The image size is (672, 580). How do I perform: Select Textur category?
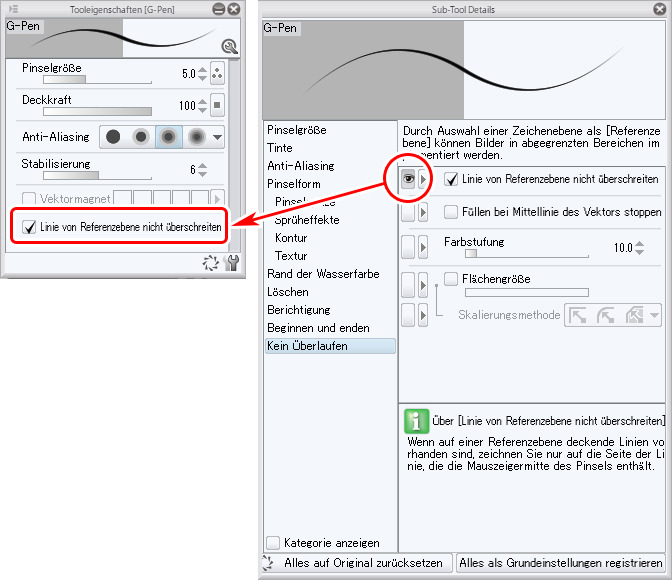[330, 256]
